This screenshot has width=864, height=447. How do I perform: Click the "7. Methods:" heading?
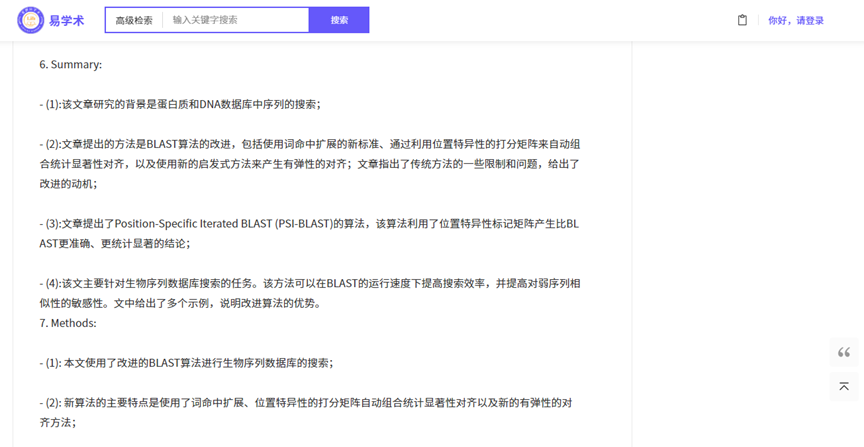68,323
